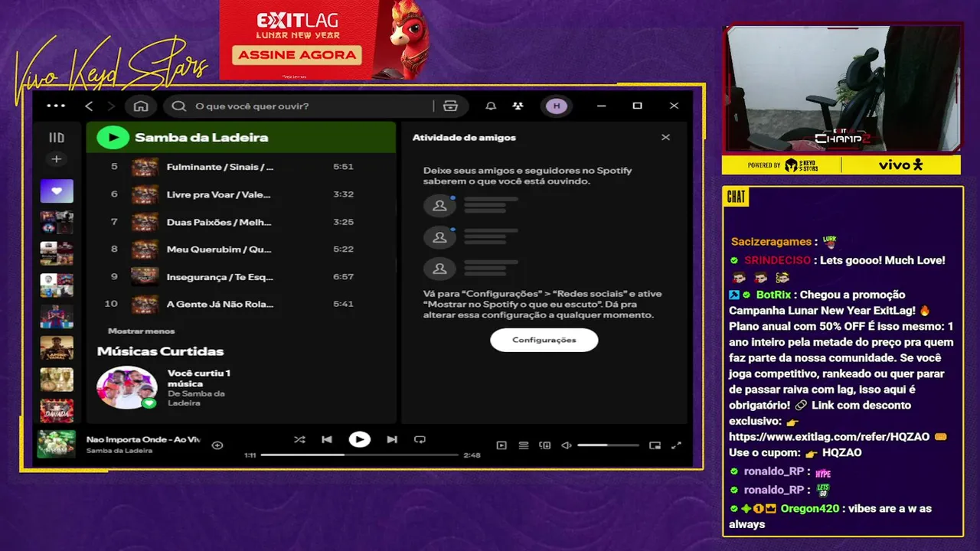Open now playing title 'Nao Importa Onde - Ao Vivo'

[143, 439]
